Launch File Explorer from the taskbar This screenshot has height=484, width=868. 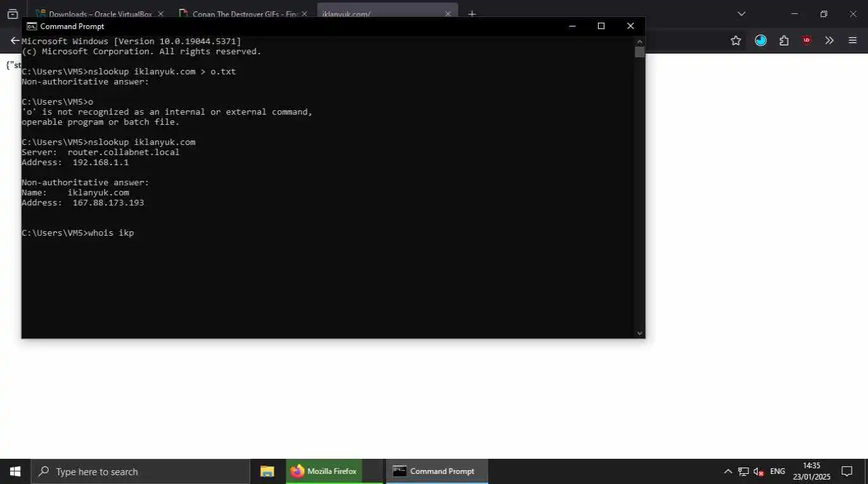267,471
